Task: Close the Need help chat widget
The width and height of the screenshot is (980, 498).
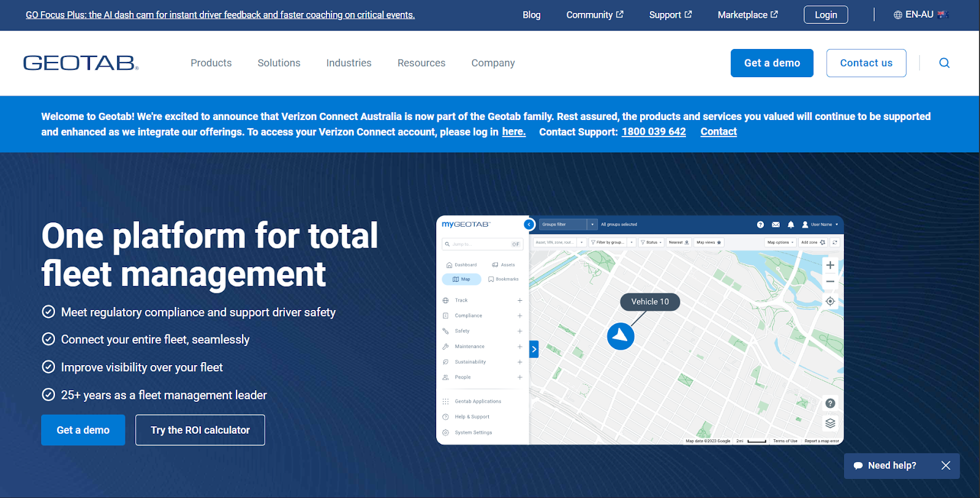Action: 946,466
